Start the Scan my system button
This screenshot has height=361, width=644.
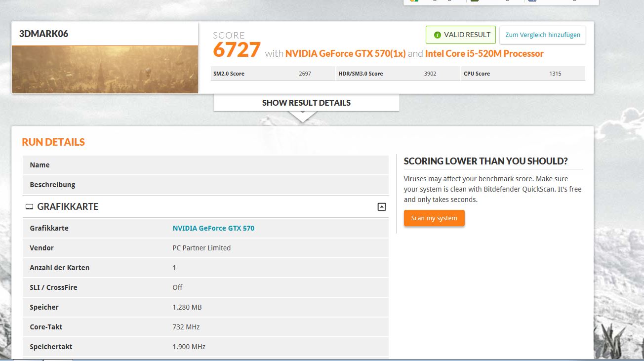coord(434,218)
